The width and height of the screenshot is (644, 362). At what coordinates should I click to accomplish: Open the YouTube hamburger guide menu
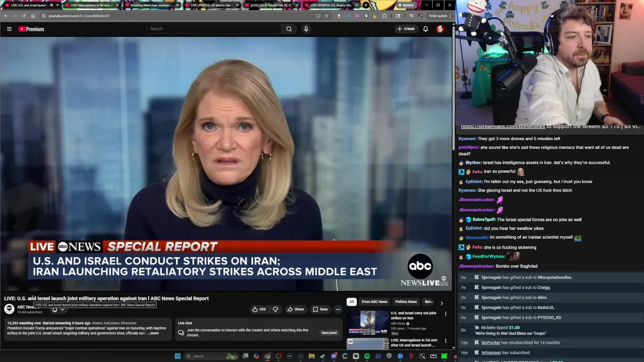(9, 29)
